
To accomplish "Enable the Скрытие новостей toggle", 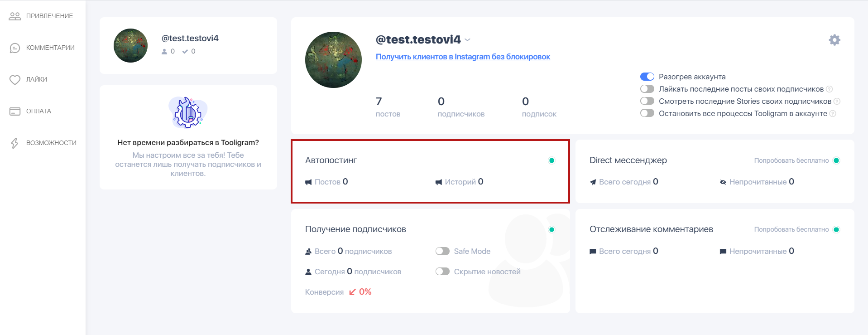I will click(442, 272).
